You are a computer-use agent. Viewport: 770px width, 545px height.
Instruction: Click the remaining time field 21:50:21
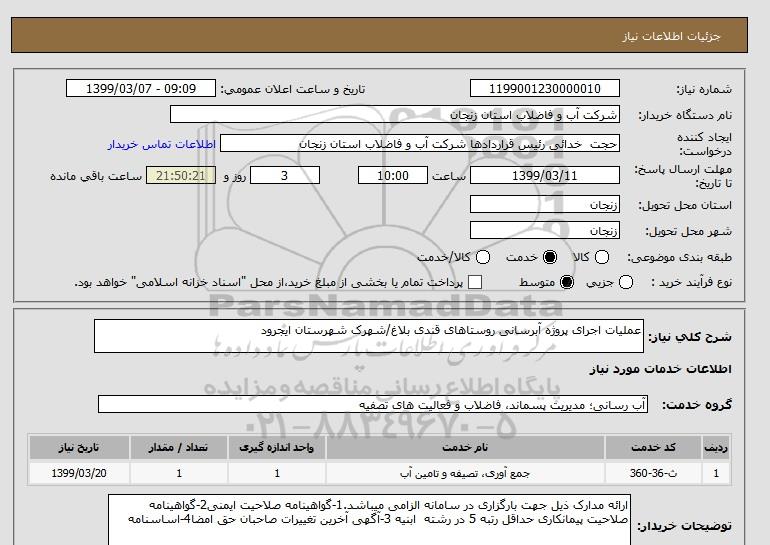click(181, 175)
